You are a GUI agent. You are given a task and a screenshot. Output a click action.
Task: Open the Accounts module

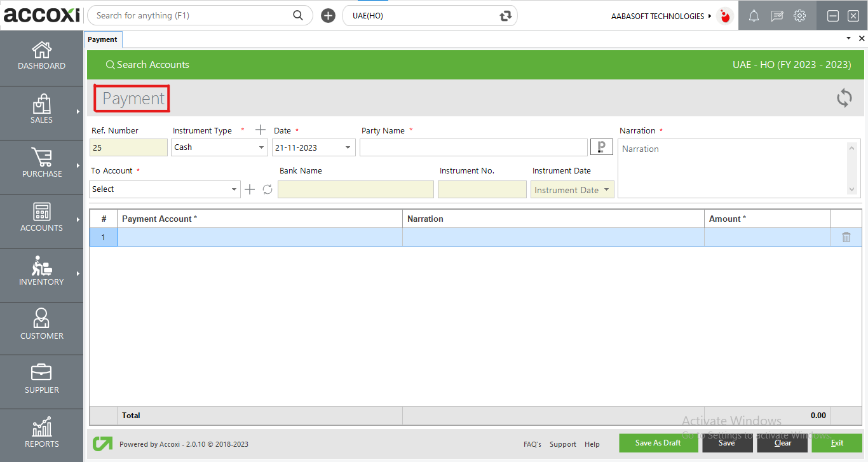tap(41, 219)
